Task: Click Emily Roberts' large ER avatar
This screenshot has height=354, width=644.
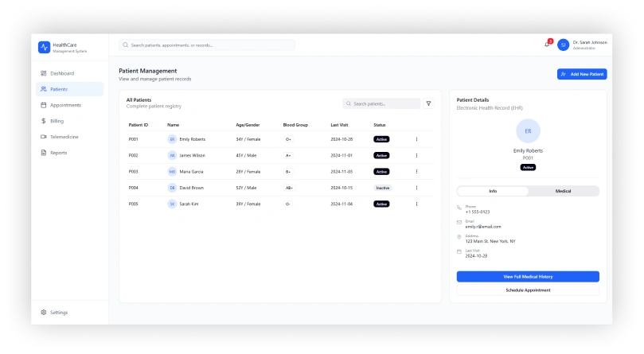Action: [x=528, y=131]
